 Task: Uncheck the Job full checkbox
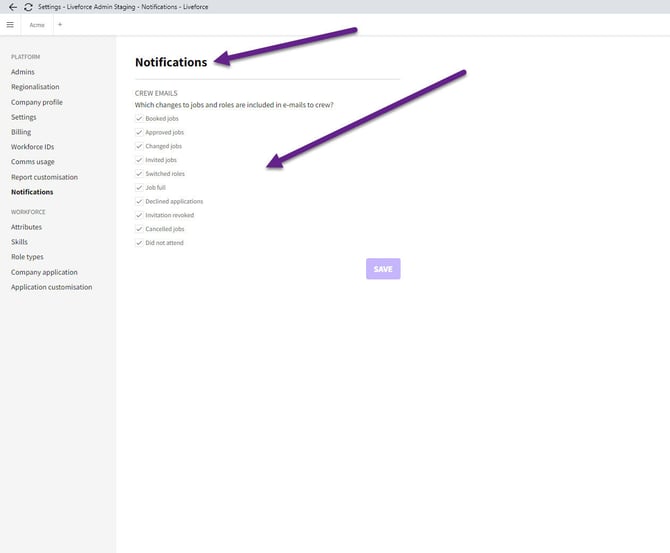coord(139,187)
